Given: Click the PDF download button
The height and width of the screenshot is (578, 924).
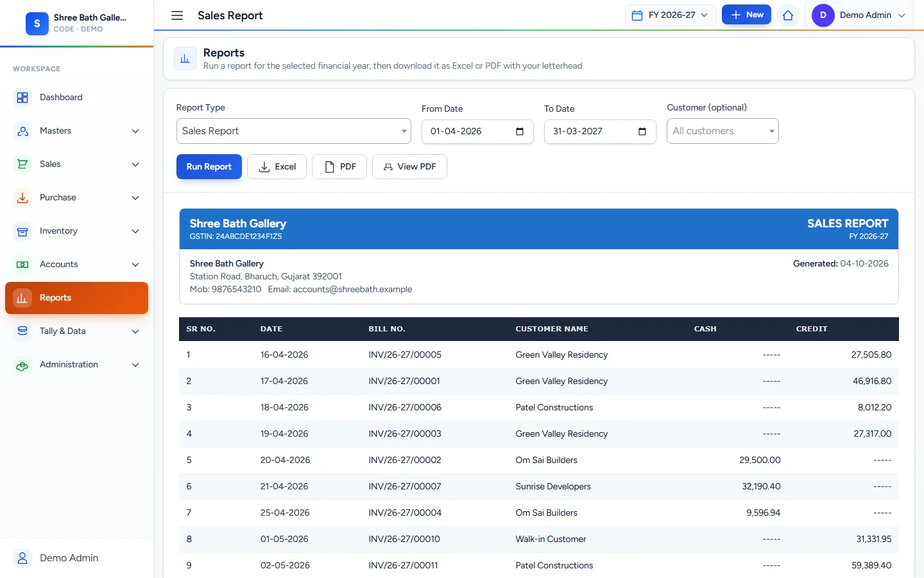Looking at the screenshot, I should 339,167.
